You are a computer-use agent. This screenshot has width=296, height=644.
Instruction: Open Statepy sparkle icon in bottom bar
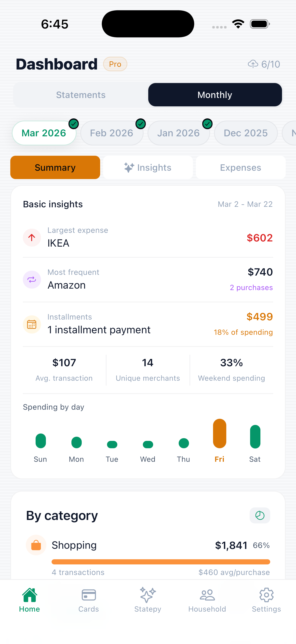pyautogui.click(x=148, y=595)
